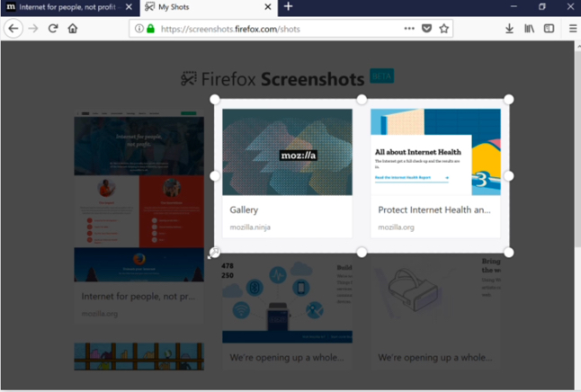
Task: Save the page to Pocket
Action: 426,29
